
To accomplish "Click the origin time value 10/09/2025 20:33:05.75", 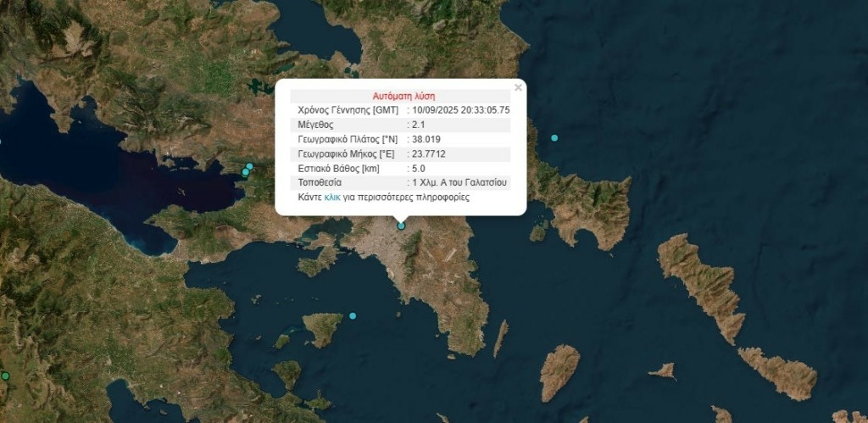I will pyautogui.click(x=460, y=110).
